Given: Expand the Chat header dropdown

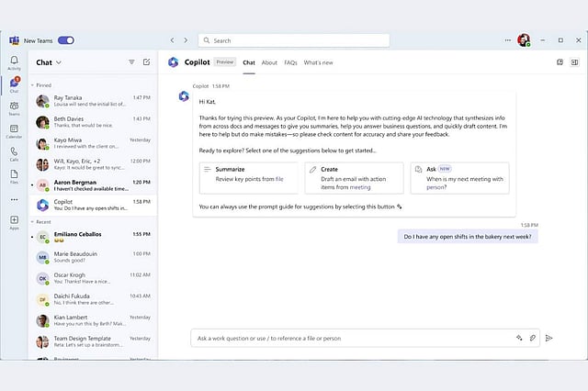Looking at the screenshot, I should tap(59, 62).
